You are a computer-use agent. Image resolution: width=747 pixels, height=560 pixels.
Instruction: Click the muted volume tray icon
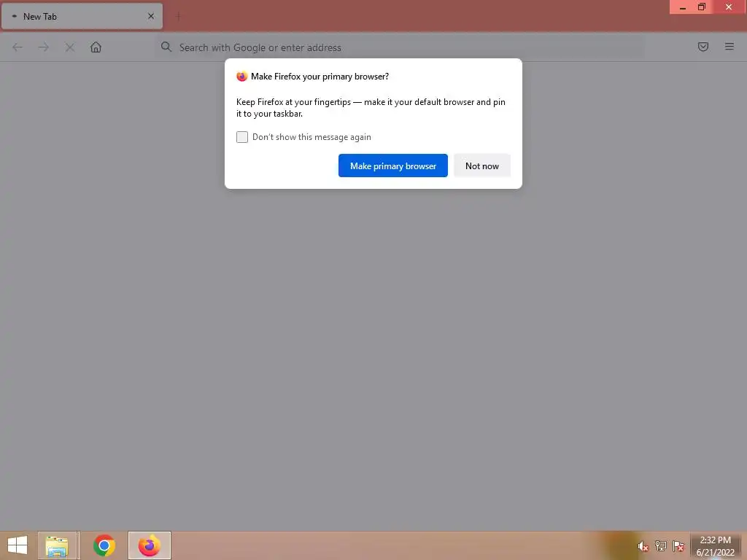[x=643, y=546]
